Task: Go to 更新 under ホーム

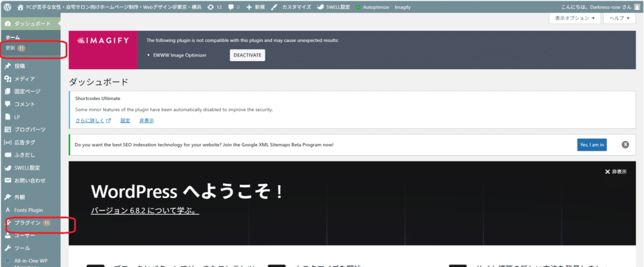Action: [x=10, y=48]
